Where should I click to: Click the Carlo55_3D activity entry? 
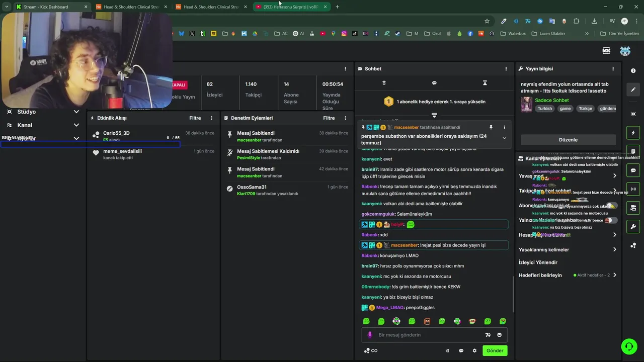[153, 136]
